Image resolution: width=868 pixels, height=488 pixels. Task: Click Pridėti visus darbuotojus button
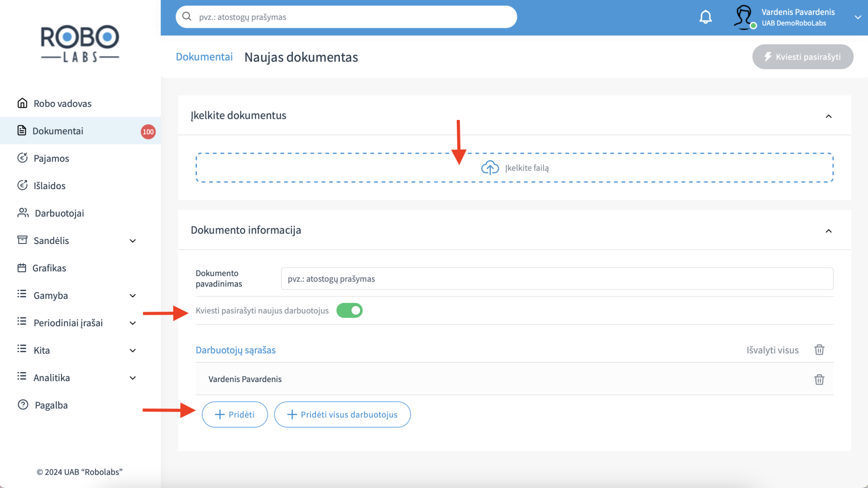click(342, 415)
